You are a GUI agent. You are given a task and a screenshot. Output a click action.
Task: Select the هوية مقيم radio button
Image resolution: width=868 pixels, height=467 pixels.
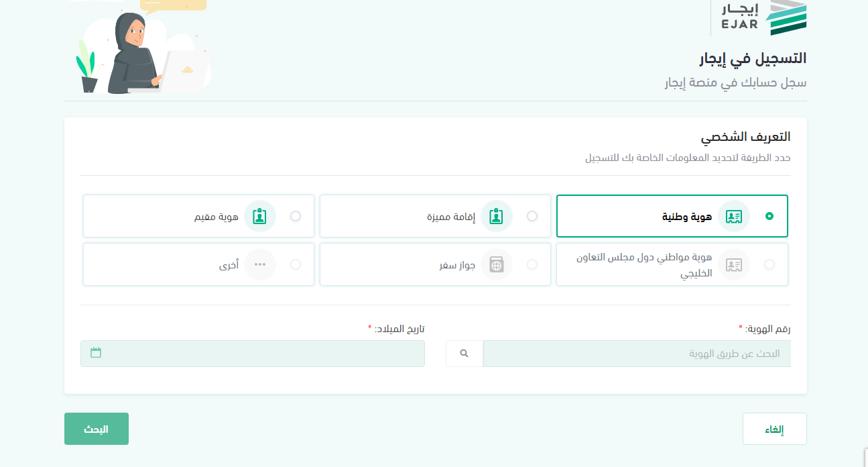pyautogui.click(x=296, y=216)
